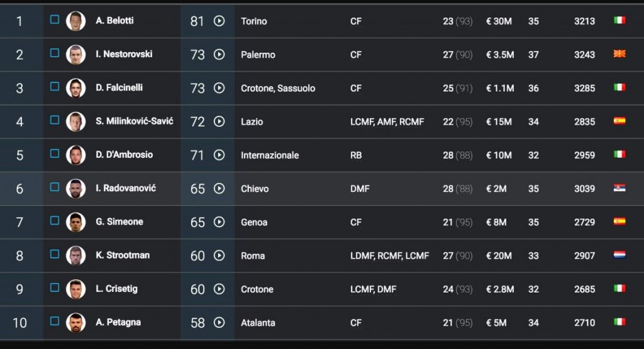Select the I. Radovanović row checkbox

coord(55,187)
